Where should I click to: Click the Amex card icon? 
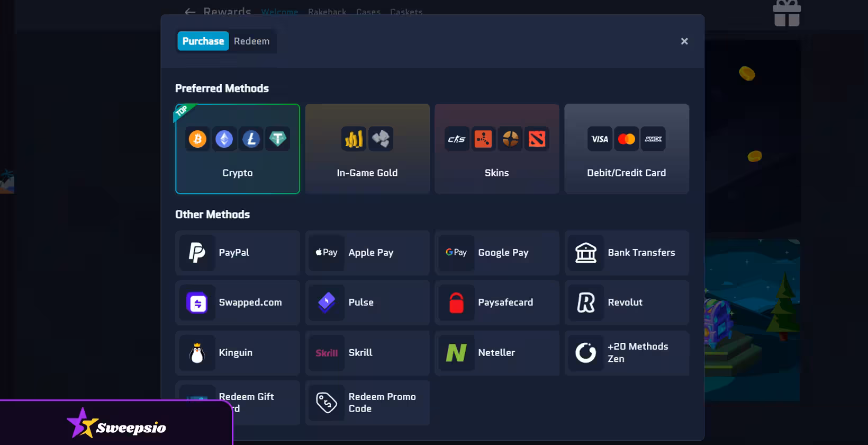653,139
